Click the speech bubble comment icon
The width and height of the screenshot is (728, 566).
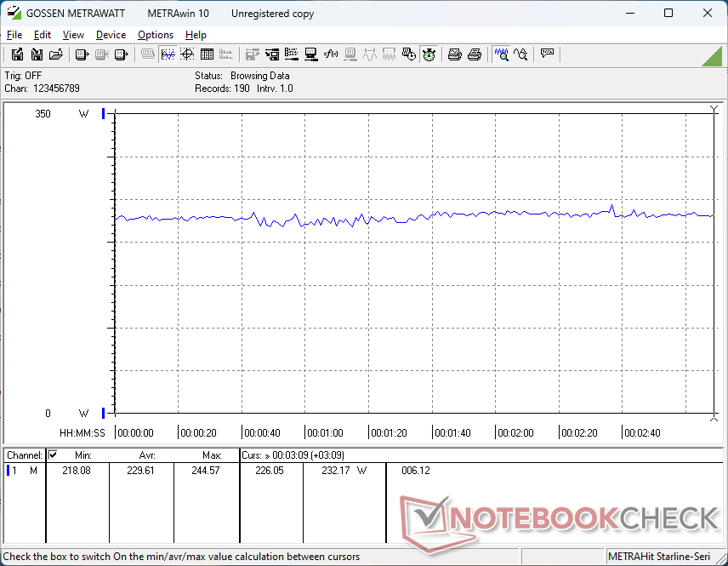point(547,54)
